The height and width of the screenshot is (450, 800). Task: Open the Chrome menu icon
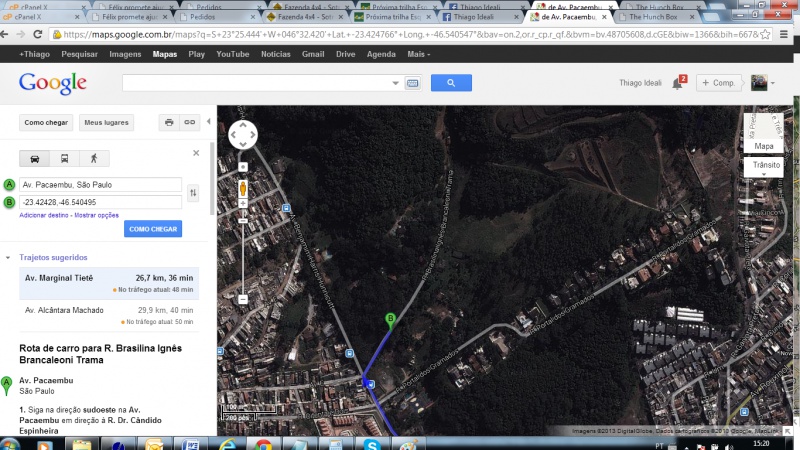(x=784, y=34)
